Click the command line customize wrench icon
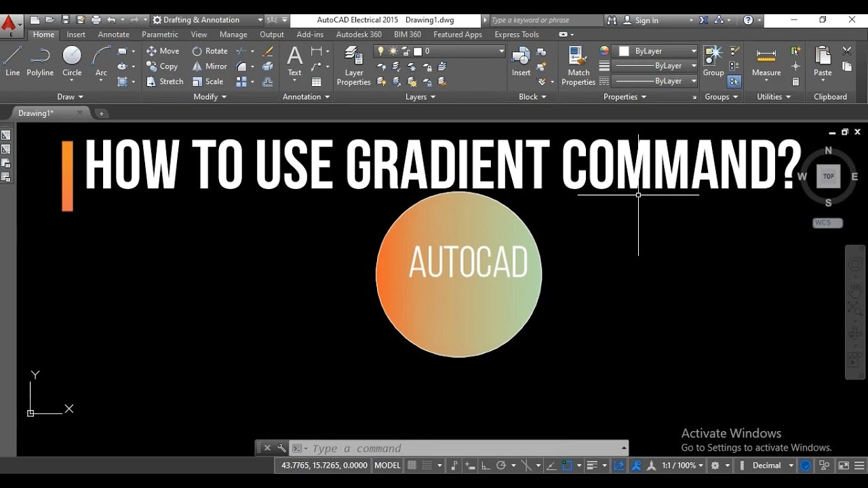Screen dimensions: 868x488 point(282,448)
